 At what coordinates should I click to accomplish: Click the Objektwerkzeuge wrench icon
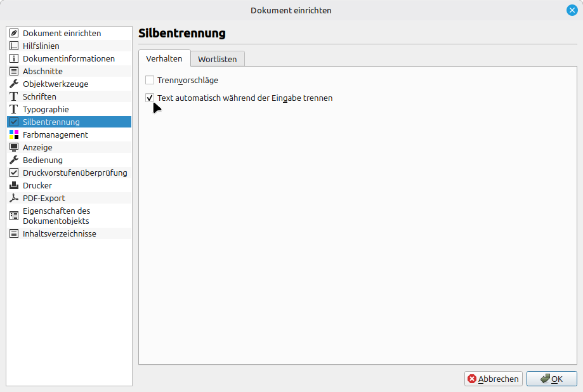14,84
